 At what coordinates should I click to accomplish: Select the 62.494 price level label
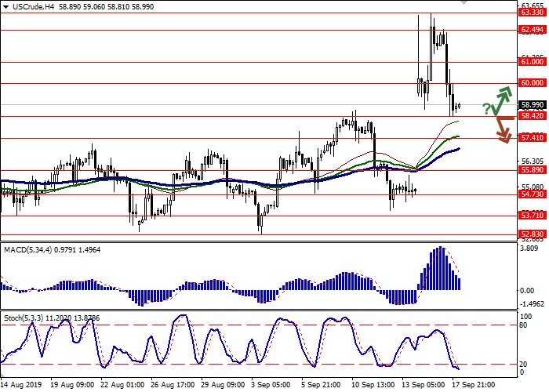[x=532, y=30]
